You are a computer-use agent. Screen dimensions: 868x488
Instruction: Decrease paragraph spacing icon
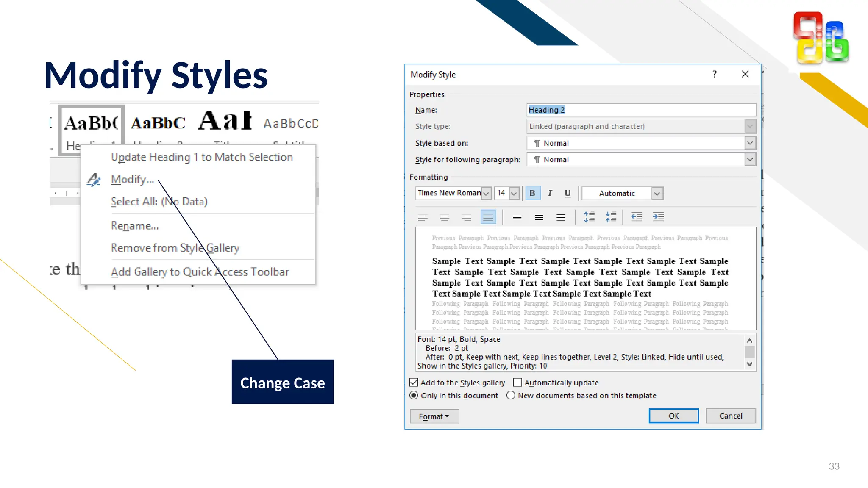[611, 217]
